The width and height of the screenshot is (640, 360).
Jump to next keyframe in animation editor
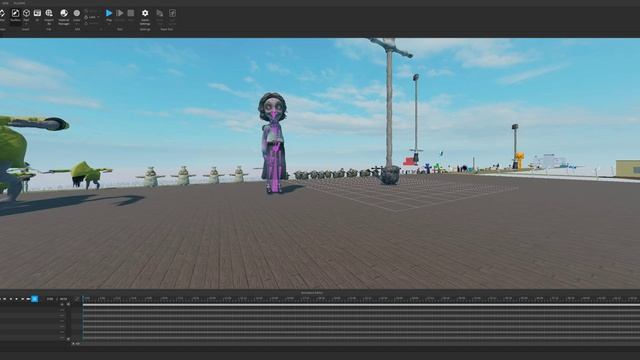[x=22, y=299]
